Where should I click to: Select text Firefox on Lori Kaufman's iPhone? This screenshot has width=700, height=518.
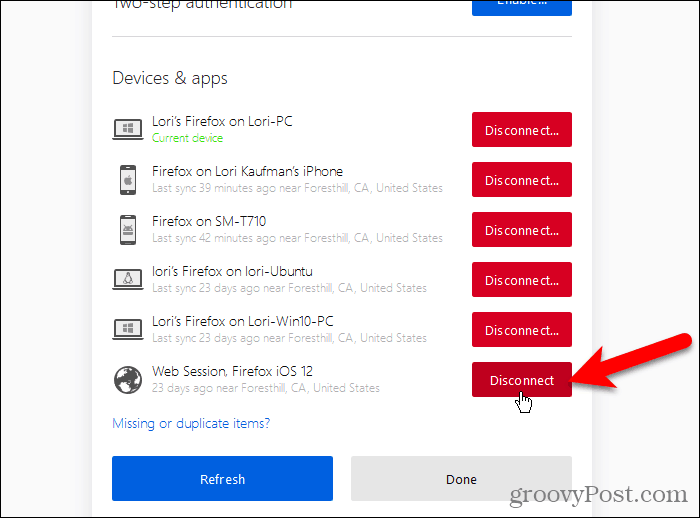(247, 171)
